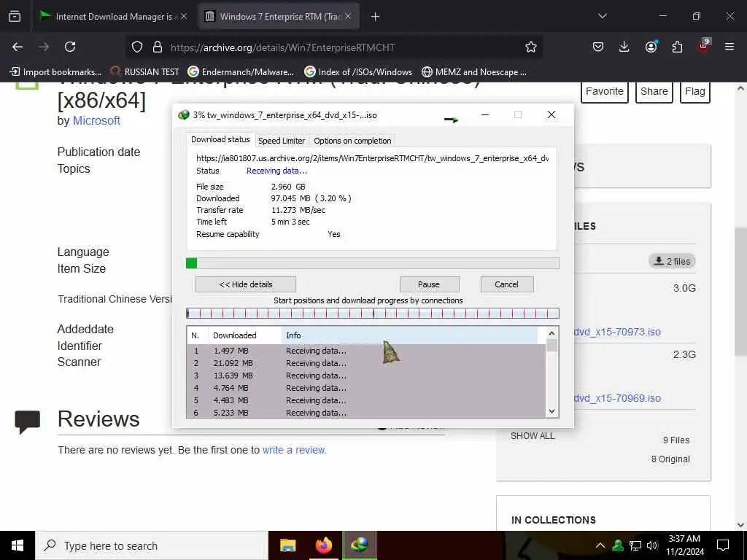747x560 pixels.
Task: Pause the ISO download
Action: (429, 284)
